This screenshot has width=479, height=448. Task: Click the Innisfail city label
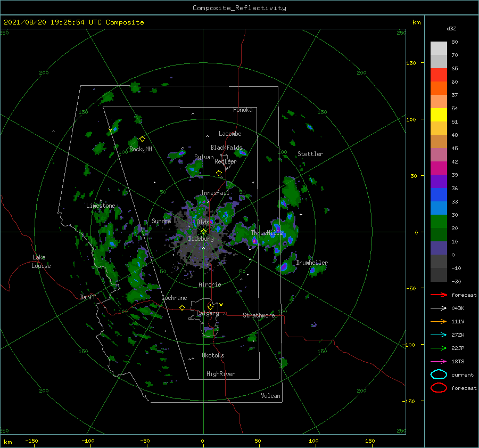point(215,193)
